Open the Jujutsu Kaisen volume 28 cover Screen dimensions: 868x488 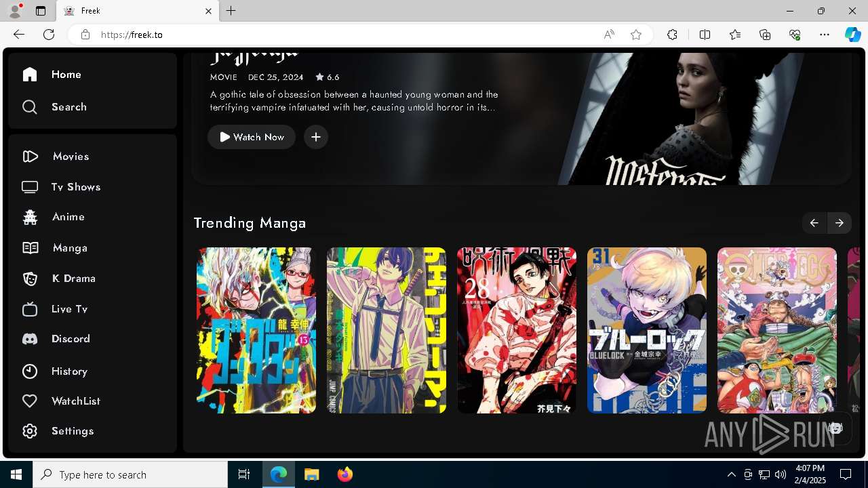517,330
